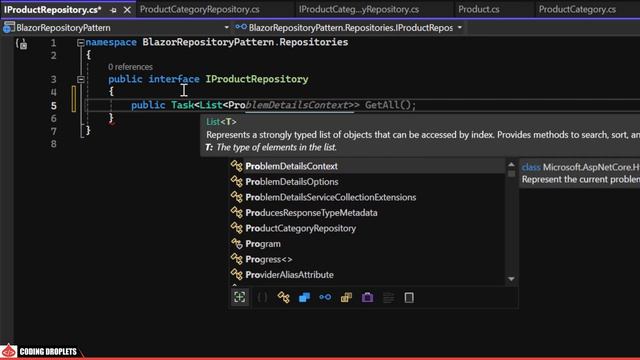Click the class icon beside ProblemDetailsServiceCollectionExtensions
Screen dimensions: 640x360
[237, 197]
